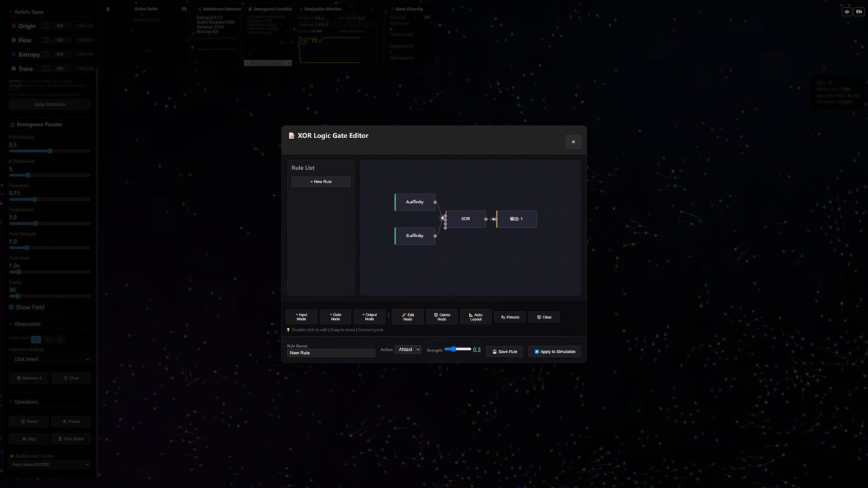Open the Action dropdown showing Attract
868x488 pixels.
click(x=408, y=349)
